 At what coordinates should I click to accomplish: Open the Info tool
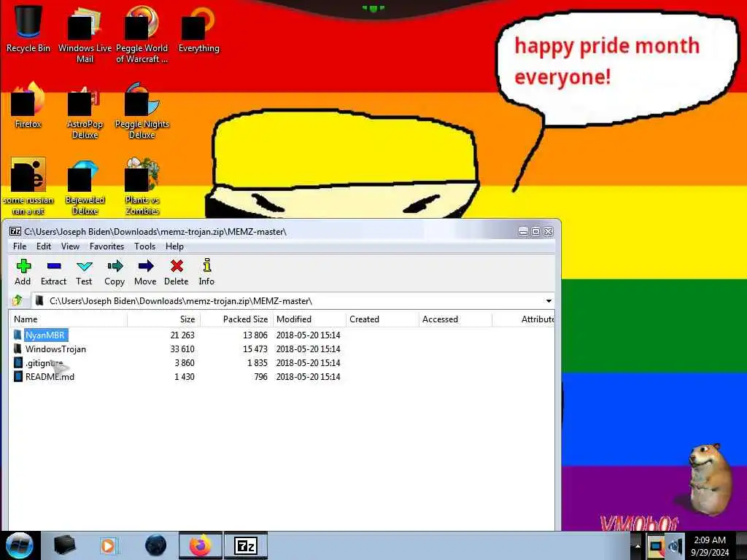click(x=206, y=265)
